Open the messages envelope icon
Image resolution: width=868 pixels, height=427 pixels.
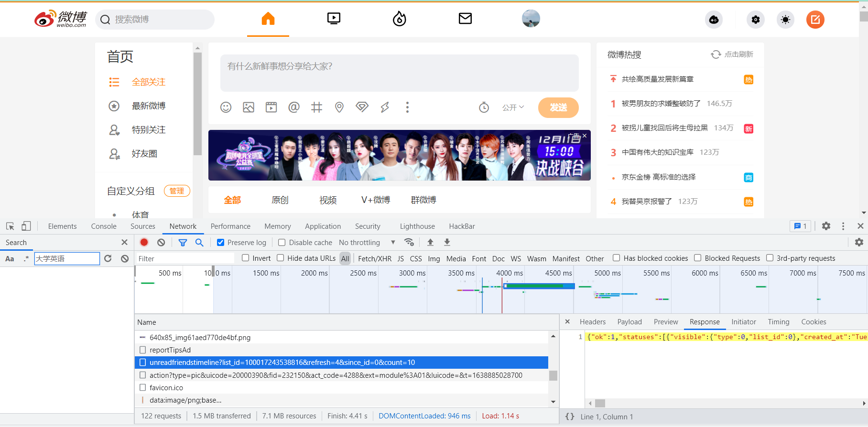coord(465,19)
